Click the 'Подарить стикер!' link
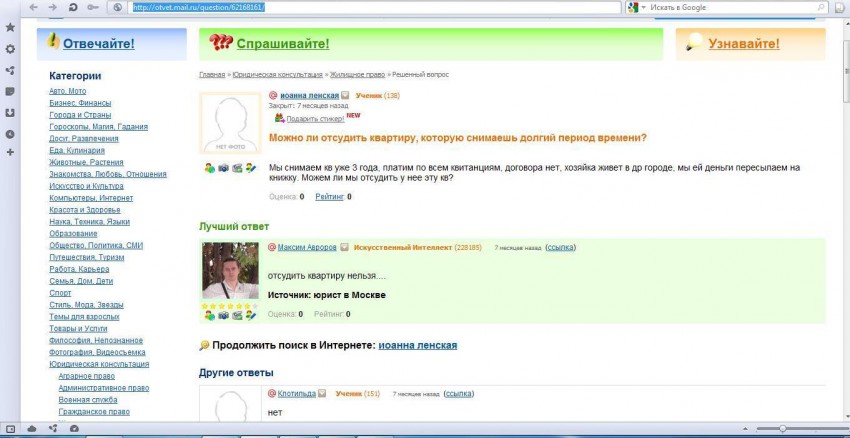 coord(308,118)
